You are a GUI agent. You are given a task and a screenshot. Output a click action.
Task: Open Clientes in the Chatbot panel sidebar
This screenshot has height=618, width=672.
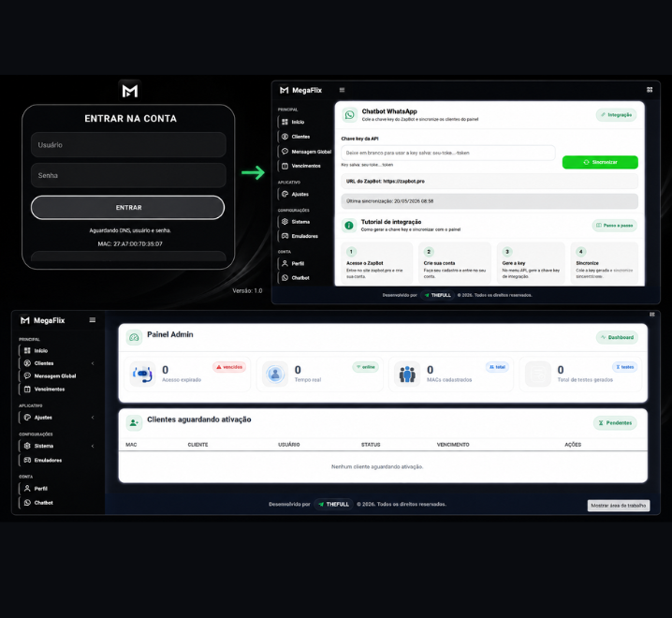(x=300, y=137)
